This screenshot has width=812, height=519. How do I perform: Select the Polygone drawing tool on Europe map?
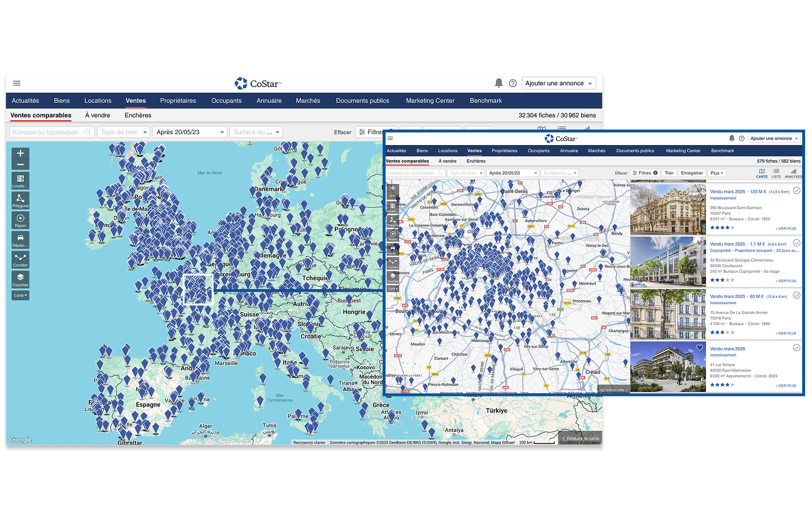point(20,200)
